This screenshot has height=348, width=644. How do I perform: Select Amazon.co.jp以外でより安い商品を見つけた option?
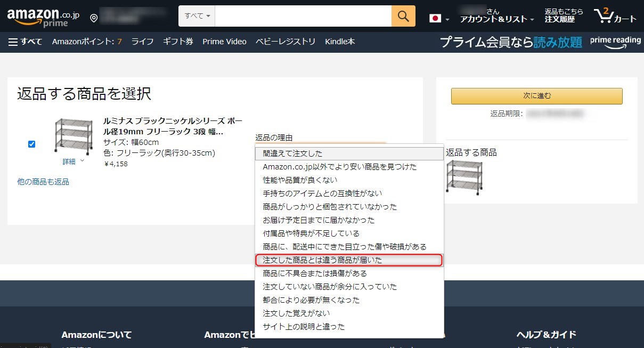(x=349, y=167)
